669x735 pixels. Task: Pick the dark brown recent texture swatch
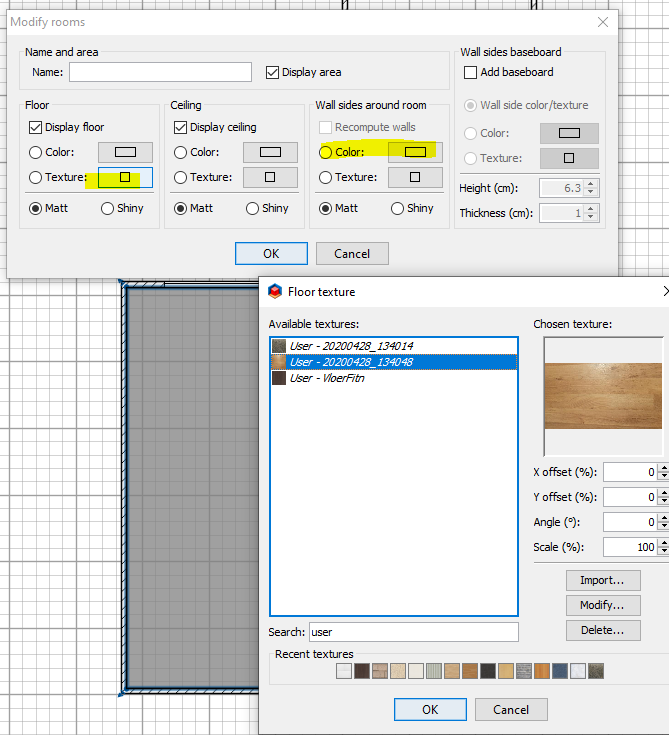tap(362, 671)
